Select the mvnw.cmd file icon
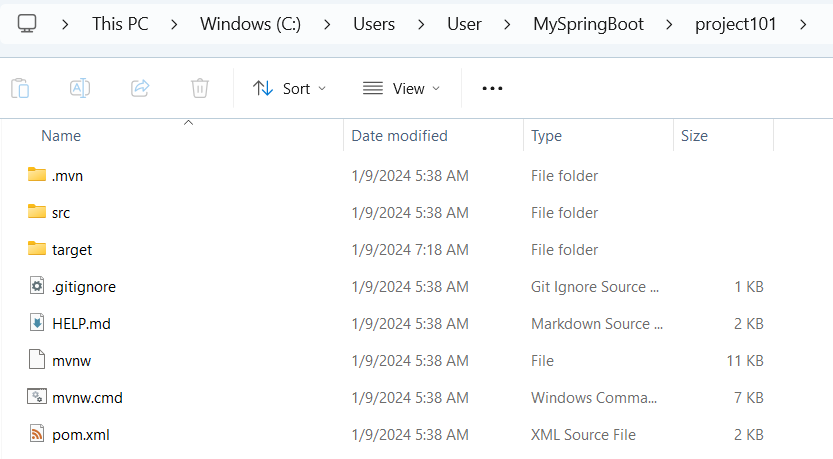This screenshot has height=459, width=833. [37, 397]
